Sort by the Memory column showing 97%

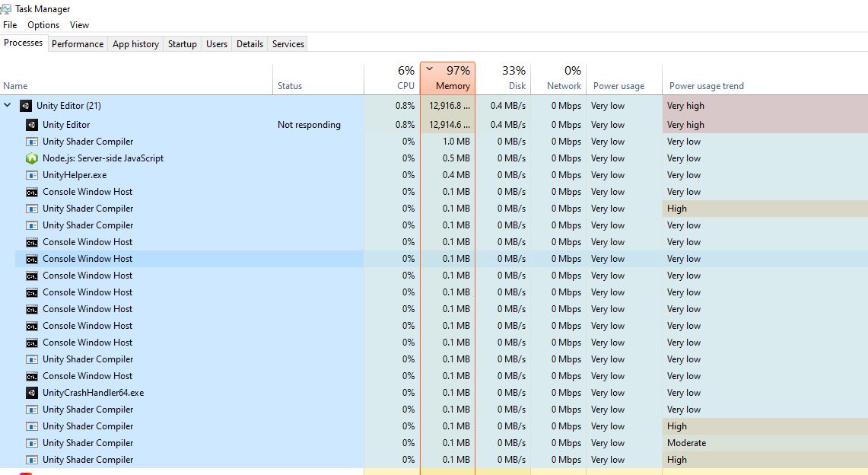point(448,78)
